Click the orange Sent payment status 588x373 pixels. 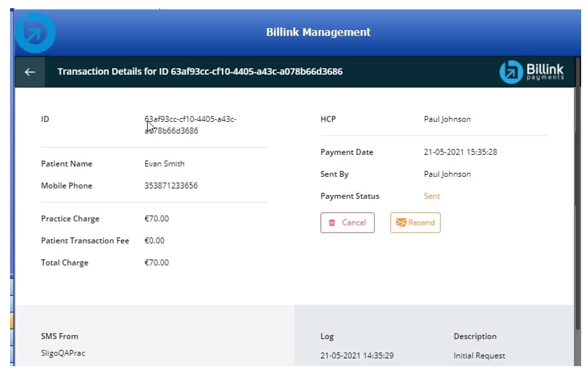click(x=432, y=196)
